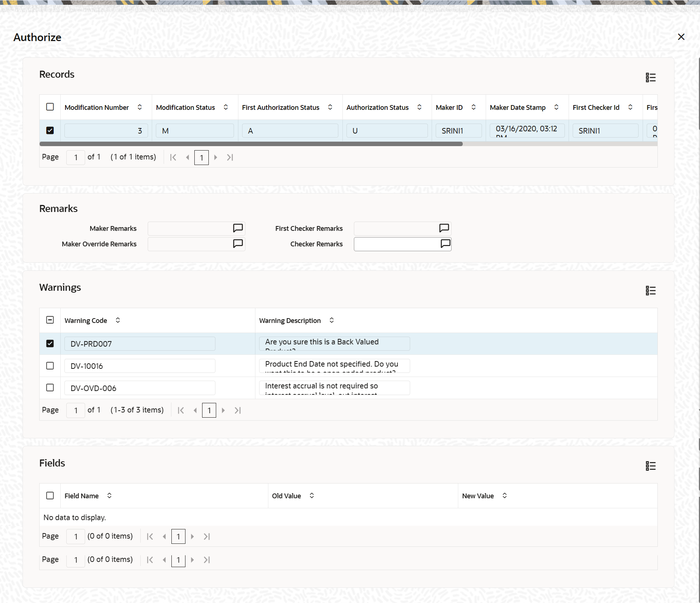Click the 'Are you sure this is a Back Valued' description
Image resolution: width=700 pixels, height=603 pixels.
[x=335, y=344]
